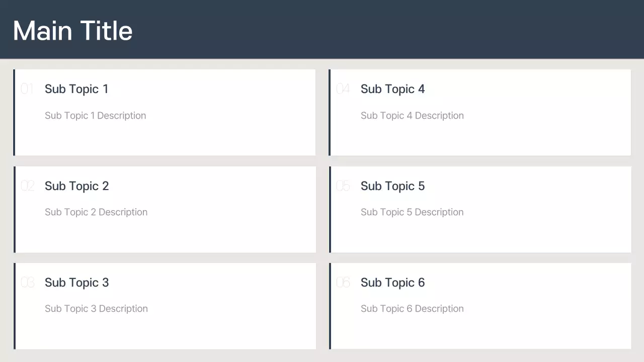The height and width of the screenshot is (362, 644).
Task: Click the Sub Topic 5 Description text
Action: pos(412,212)
